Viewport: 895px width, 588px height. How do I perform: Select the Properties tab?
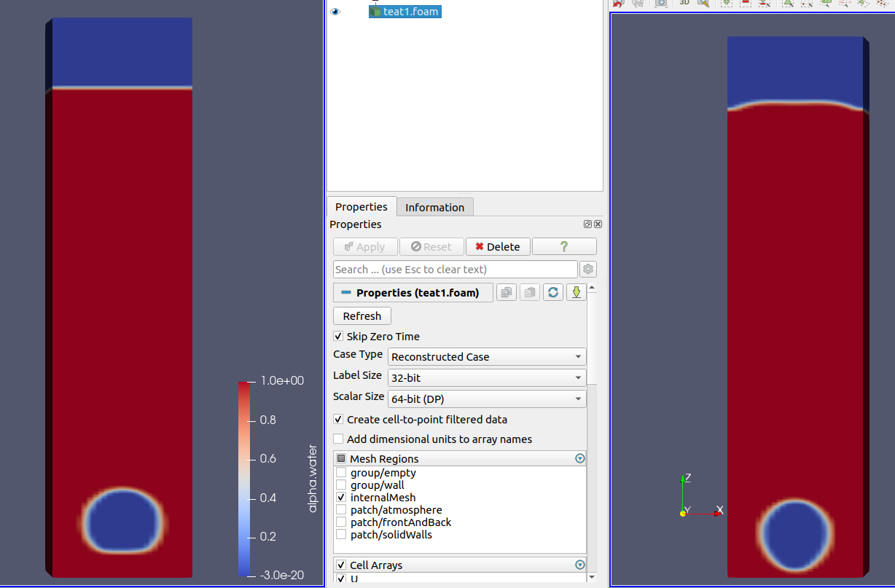click(361, 207)
